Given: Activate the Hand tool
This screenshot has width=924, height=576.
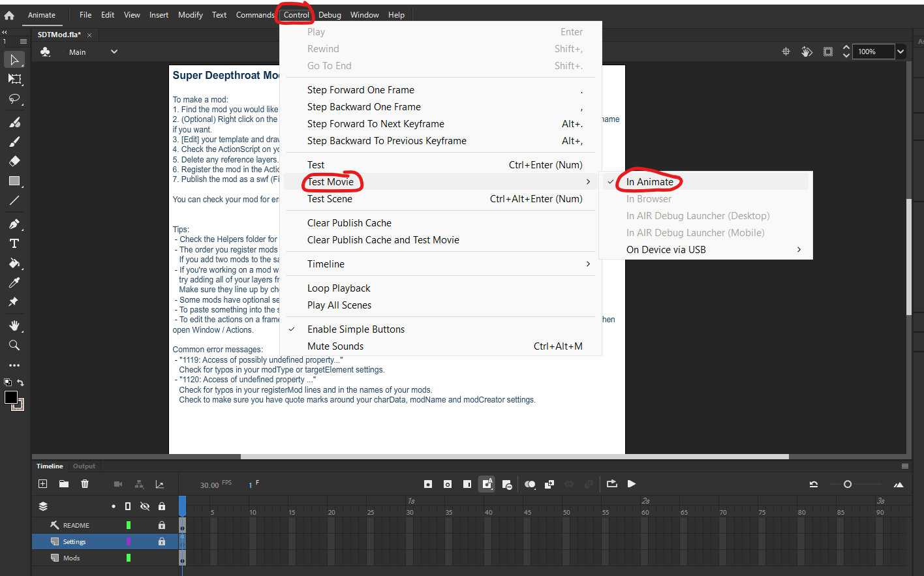Looking at the screenshot, I should [14, 326].
